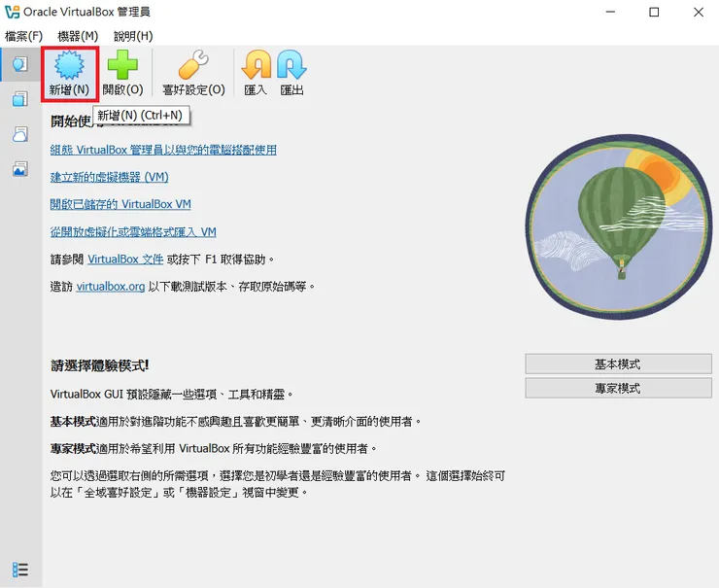Open the VirtualBox 文件 documentation link
Image resolution: width=719 pixels, height=588 pixels.
coord(125,259)
